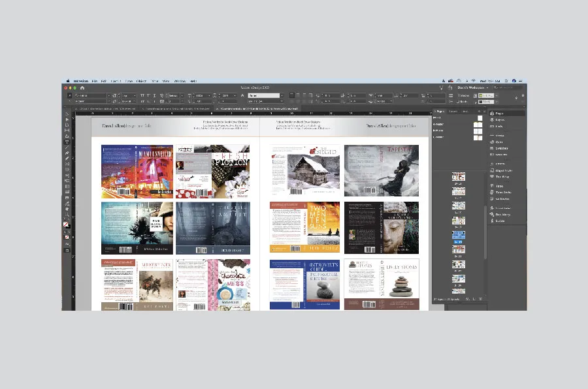This screenshot has height=389, width=588.
Task: Toggle default fill and stroke colors
Action: [x=63, y=230]
